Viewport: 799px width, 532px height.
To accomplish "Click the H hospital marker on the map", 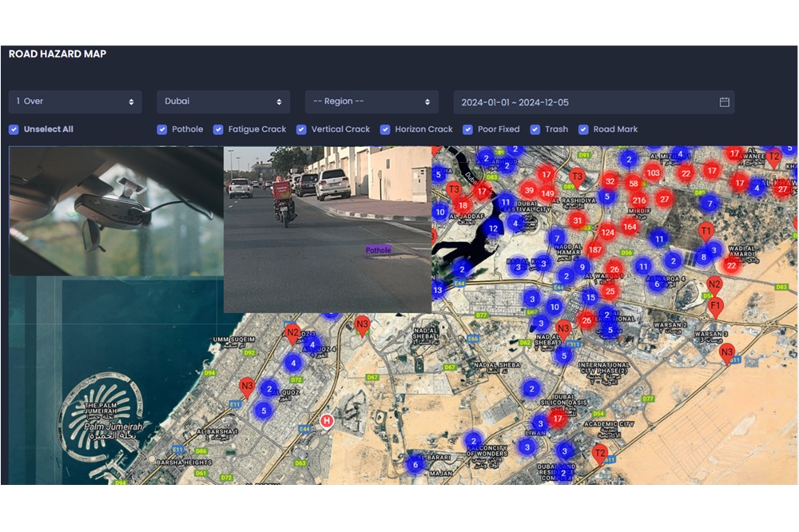I will 327,420.
